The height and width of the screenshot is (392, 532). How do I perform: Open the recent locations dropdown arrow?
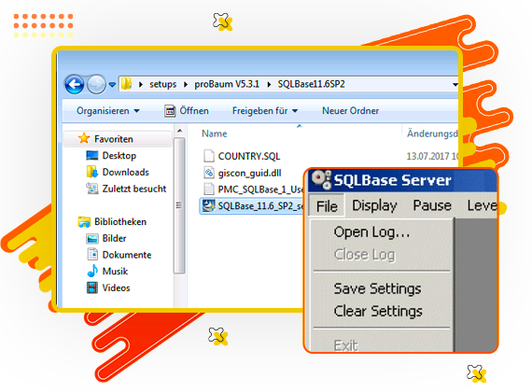(112, 84)
